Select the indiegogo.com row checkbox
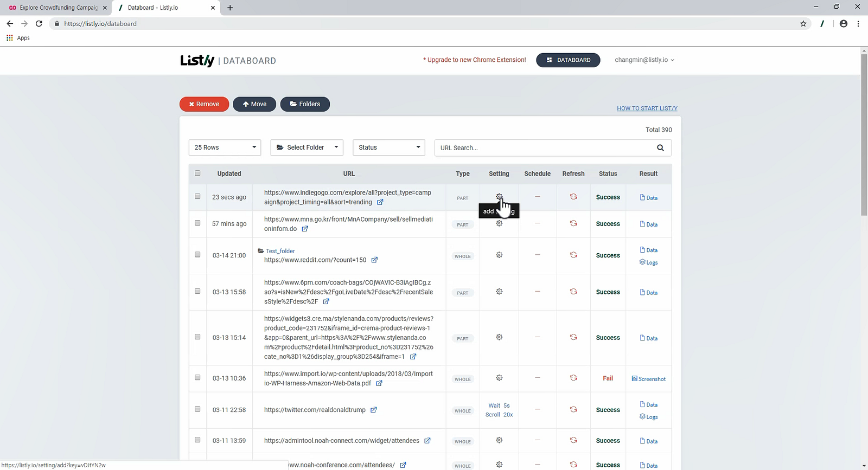Image resolution: width=868 pixels, height=470 pixels. tap(197, 196)
